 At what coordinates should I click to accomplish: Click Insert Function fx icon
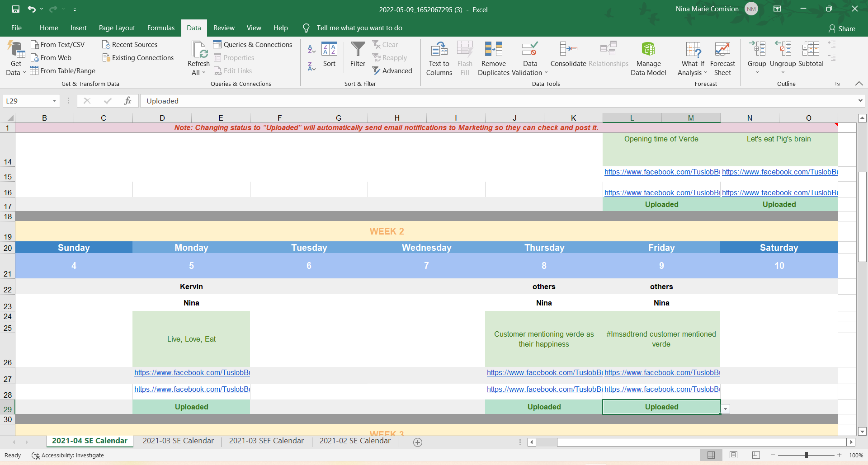point(127,101)
